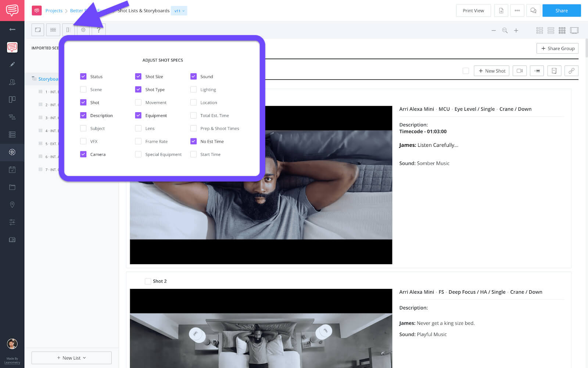Click the page vertical scrollbar

tap(586, 48)
